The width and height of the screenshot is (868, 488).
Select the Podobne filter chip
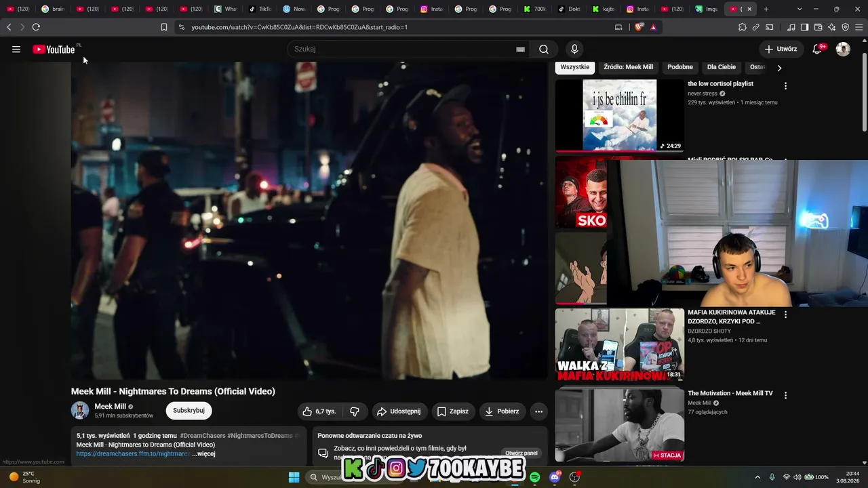click(680, 67)
